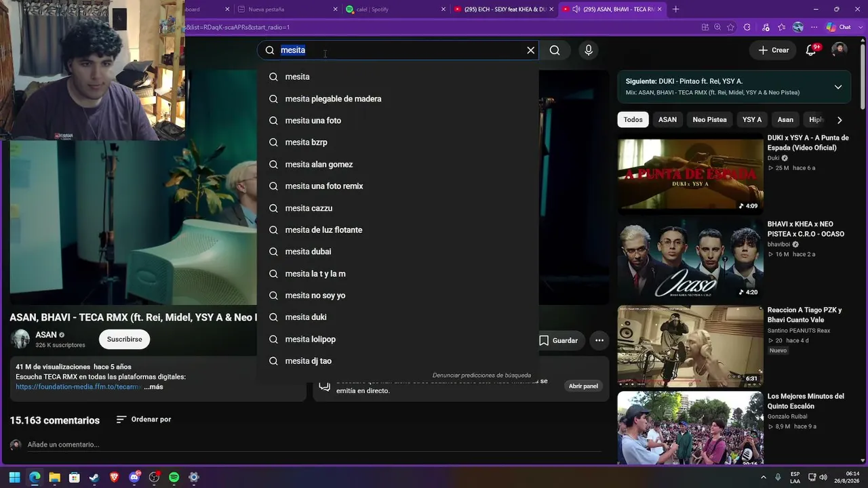The height and width of the screenshot is (488, 868).
Task: Open the Windows Start menu
Action: click(x=15, y=477)
